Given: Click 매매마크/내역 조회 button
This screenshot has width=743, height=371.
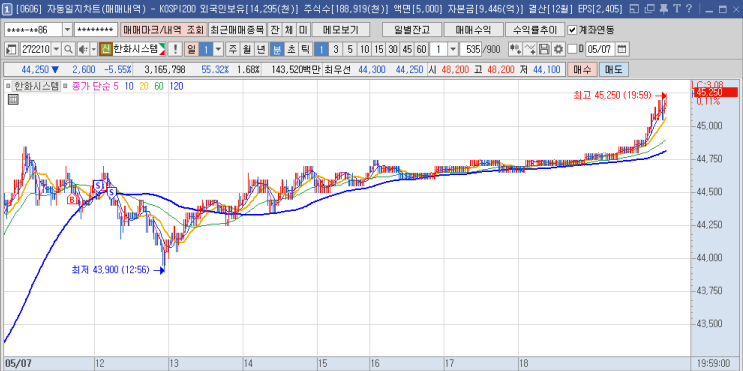Looking at the screenshot, I should pos(163,30).
